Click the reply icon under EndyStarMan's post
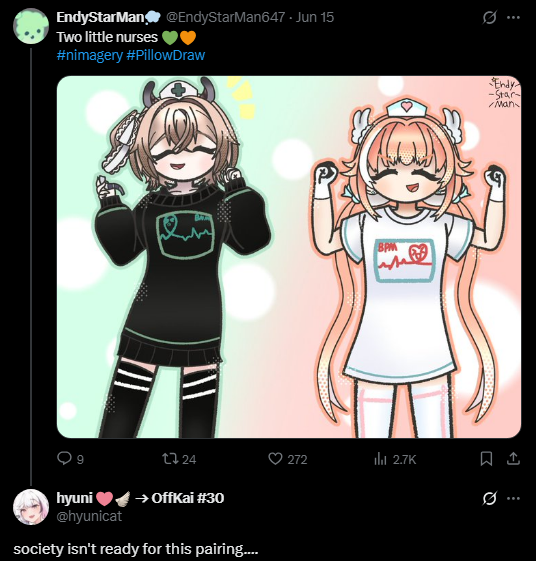Viewport: 536px width, 561px height. pyautogui.click(x=64, y=458)
